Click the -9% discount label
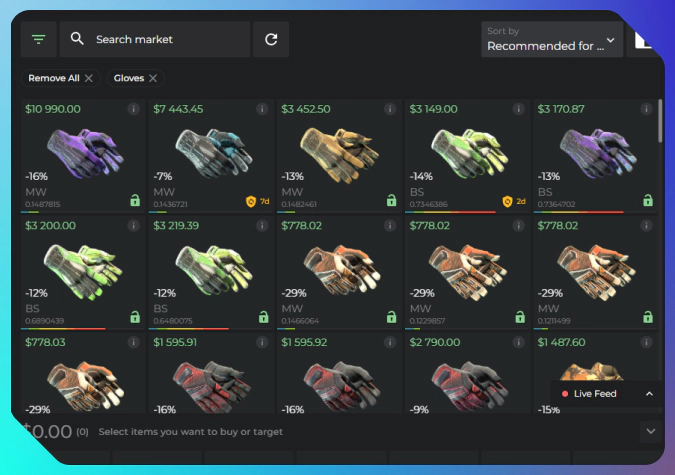The width and height of the screenshot is (675, 475). tap(419, 410)
